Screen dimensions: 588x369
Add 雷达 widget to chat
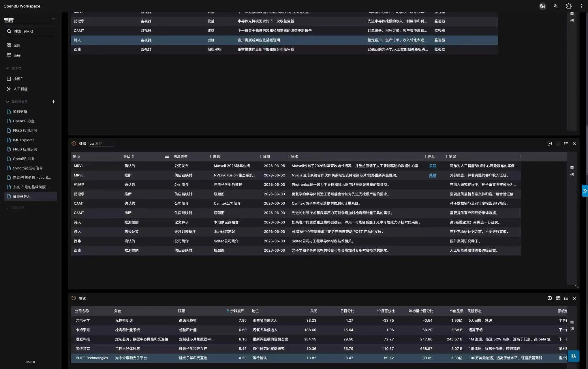pos(550,298)
